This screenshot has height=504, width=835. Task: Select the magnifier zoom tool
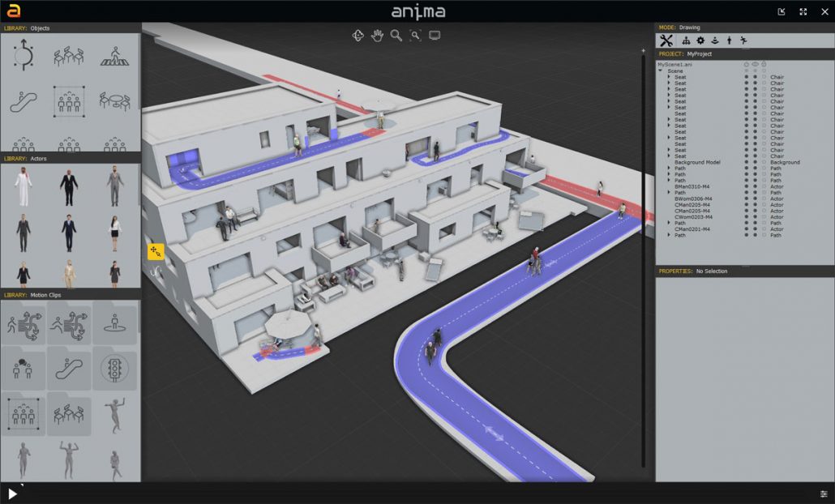(x=396, y=36)
